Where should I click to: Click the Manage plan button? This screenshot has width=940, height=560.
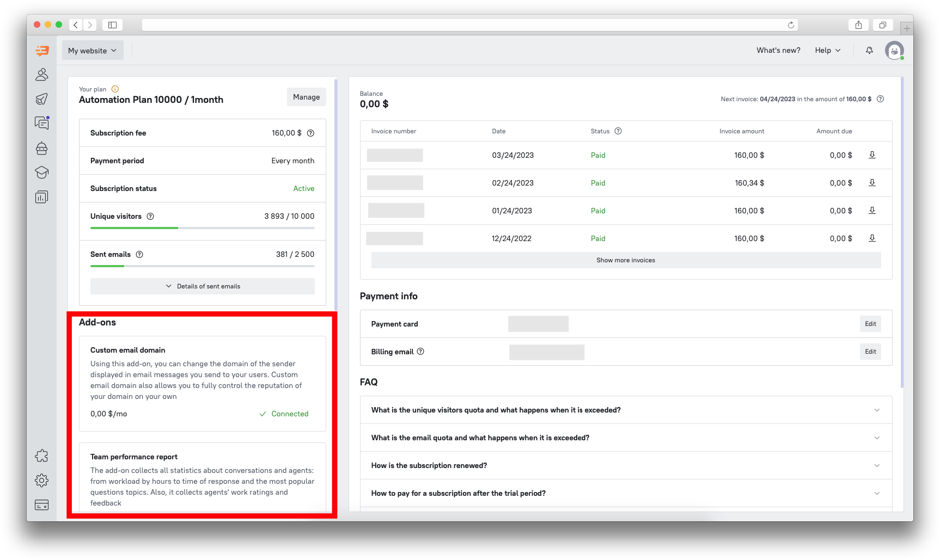click(307, 97)
